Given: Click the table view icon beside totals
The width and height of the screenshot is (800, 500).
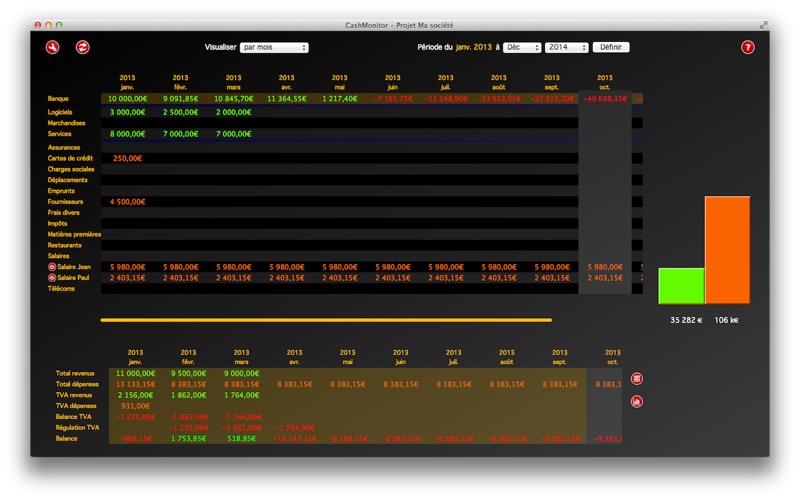Looking at the screenshot, I should point(637,379).
